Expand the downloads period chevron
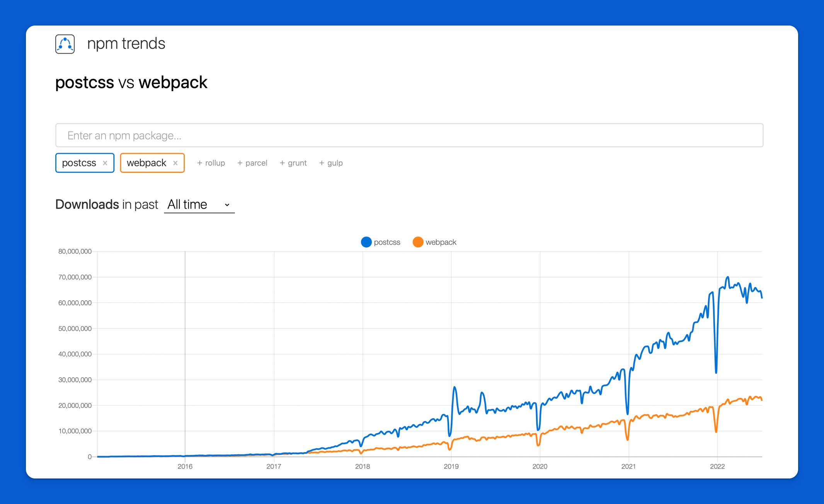This screenshot has width=824, height=504. point(226,205)
